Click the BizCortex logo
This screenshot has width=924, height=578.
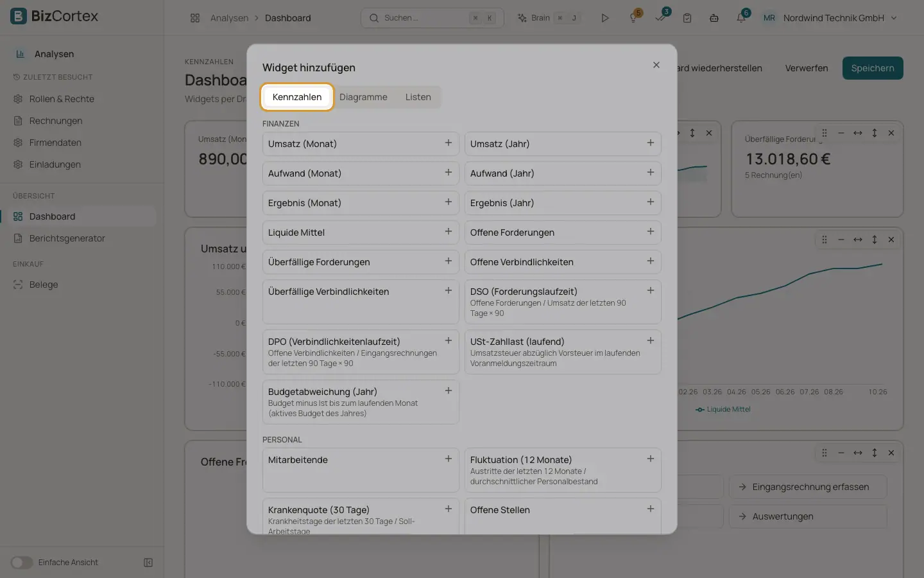55,16
